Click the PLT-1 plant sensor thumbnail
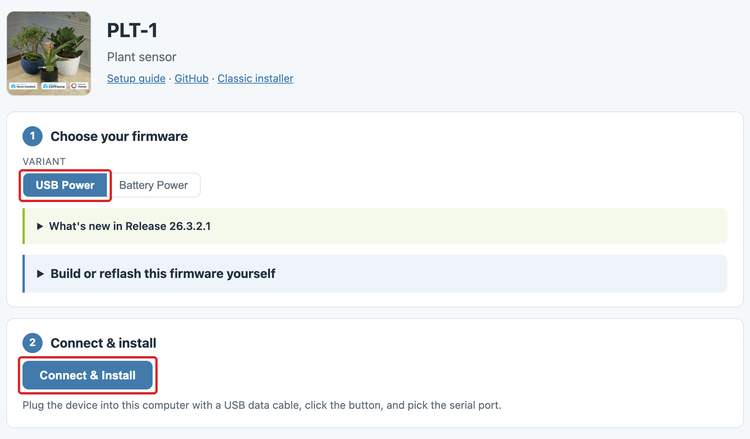The image size is (750, 439). 49,53
